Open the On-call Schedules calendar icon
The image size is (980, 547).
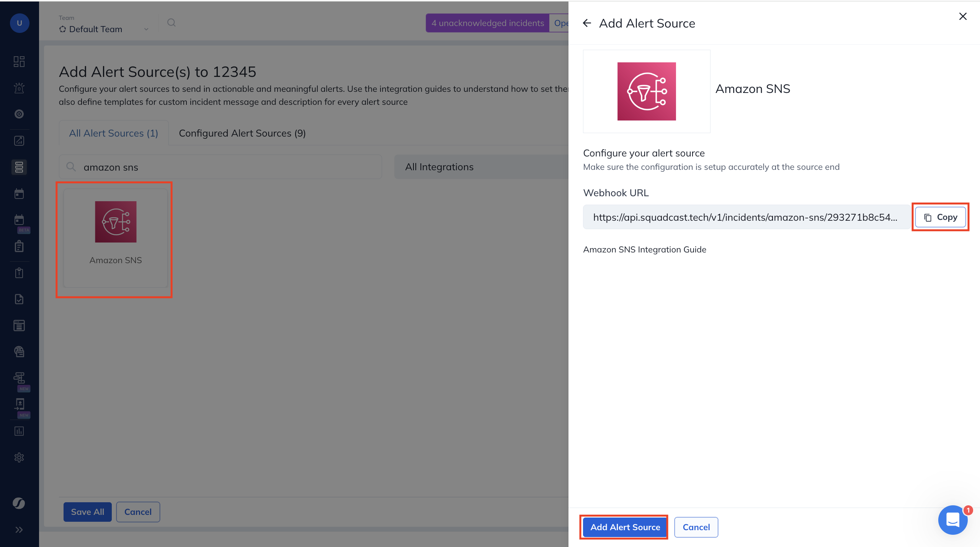[x=19, y=194]
